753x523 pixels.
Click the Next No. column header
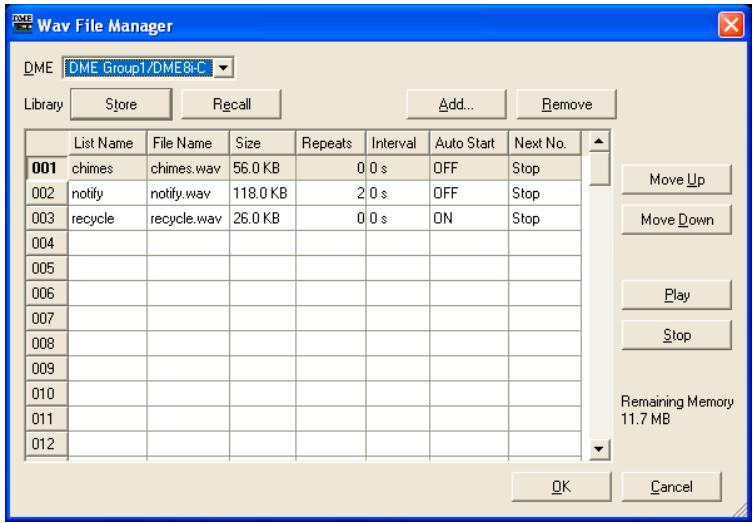[x=545, y=143]
